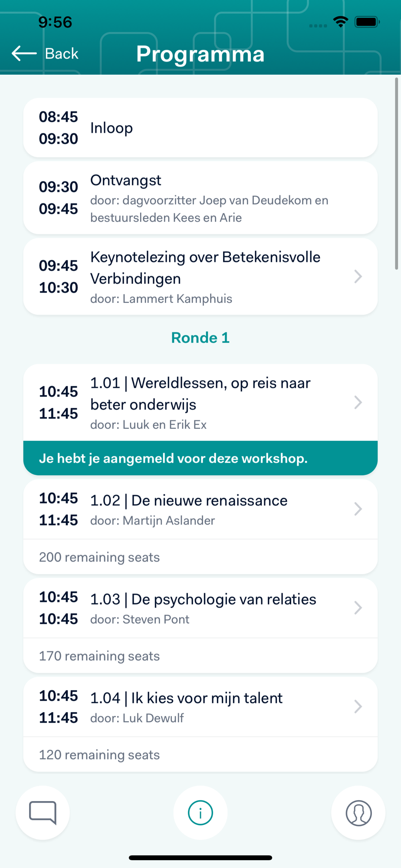Expand 1.03 De psychologie van relaties chevron
Screen dimensions: 401x868
(358, 608)
